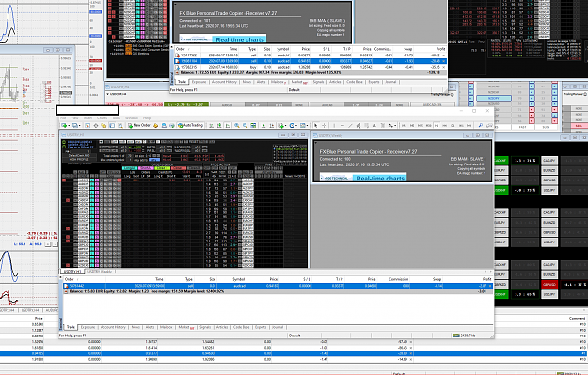Click the connection status bars in front status bar
The width and height of the screenshot is (588, 375).
tap(455, 336)
